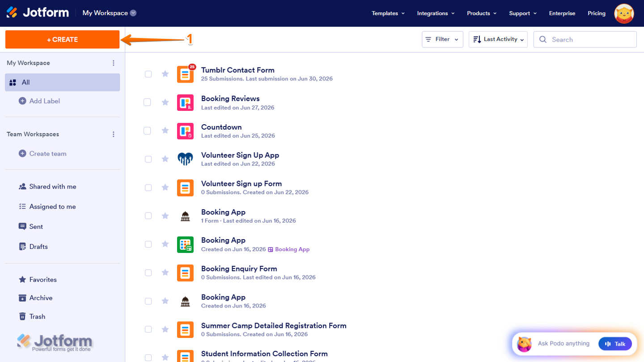
Task: Click the Booking Enquiry Form orange icon
Action: pyautogui.click(x=185, y=273)
